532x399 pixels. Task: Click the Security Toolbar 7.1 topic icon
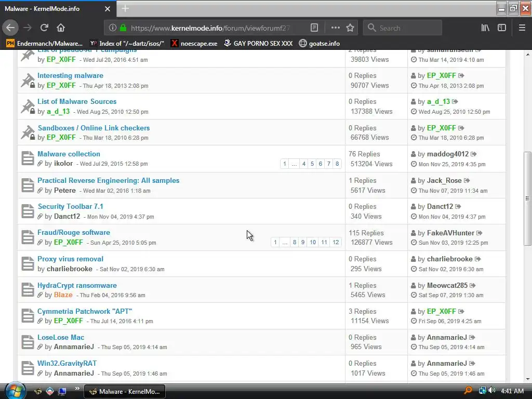pos(28,211)
